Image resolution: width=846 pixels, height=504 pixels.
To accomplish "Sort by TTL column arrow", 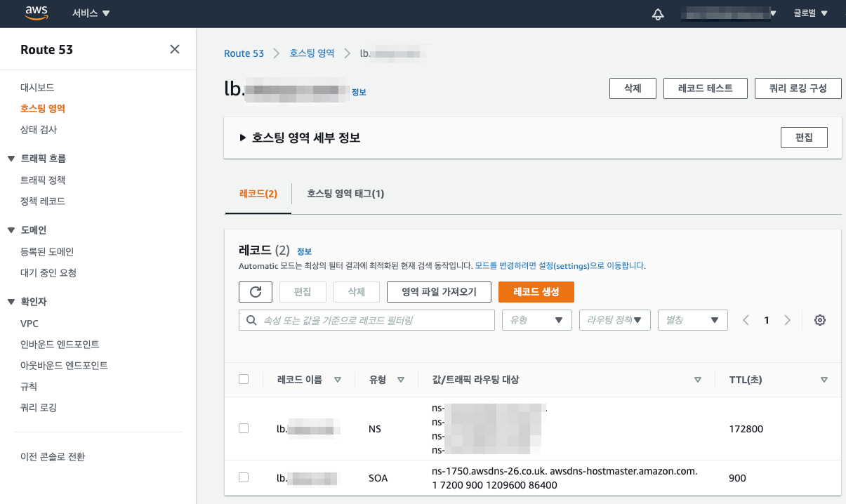I will point(824,380).
